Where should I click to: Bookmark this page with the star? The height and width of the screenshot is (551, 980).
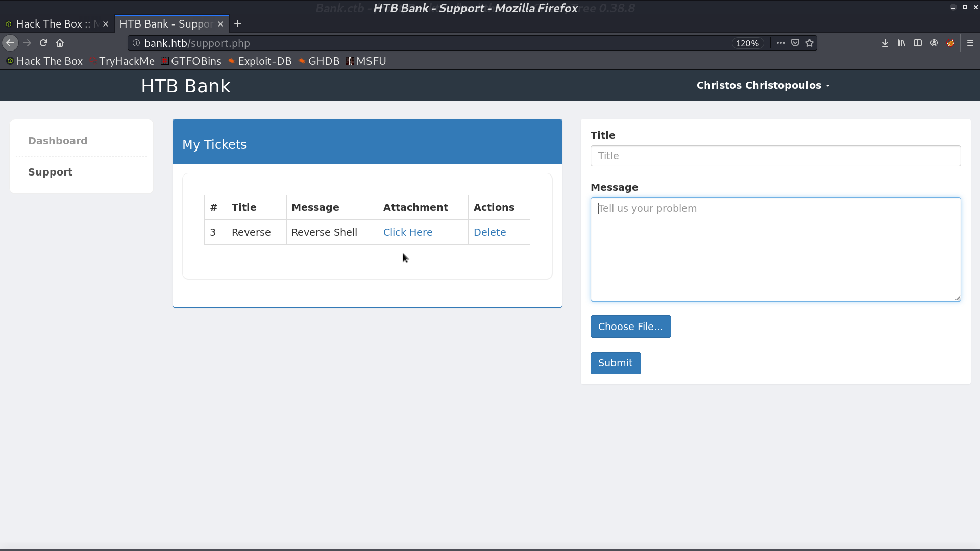(810, 43)
